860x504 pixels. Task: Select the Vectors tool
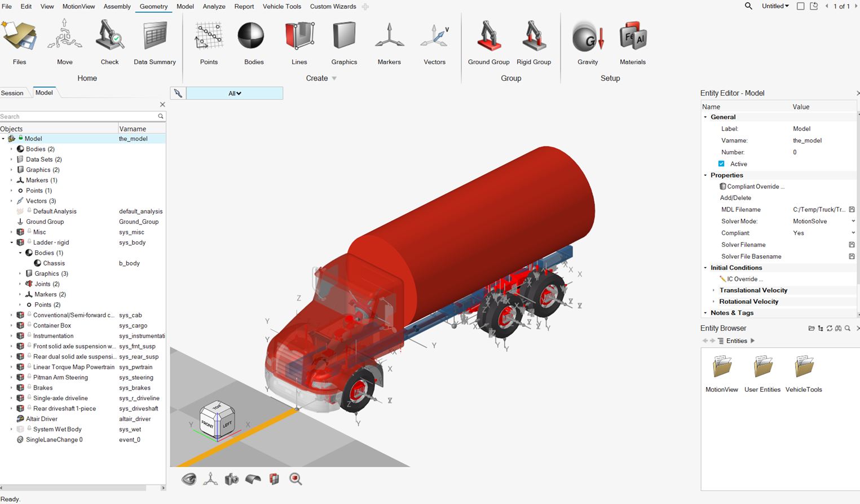point(434,42)
